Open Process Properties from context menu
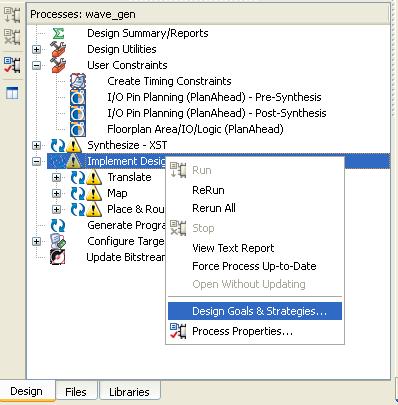398x405 pixels. [255, 331]
